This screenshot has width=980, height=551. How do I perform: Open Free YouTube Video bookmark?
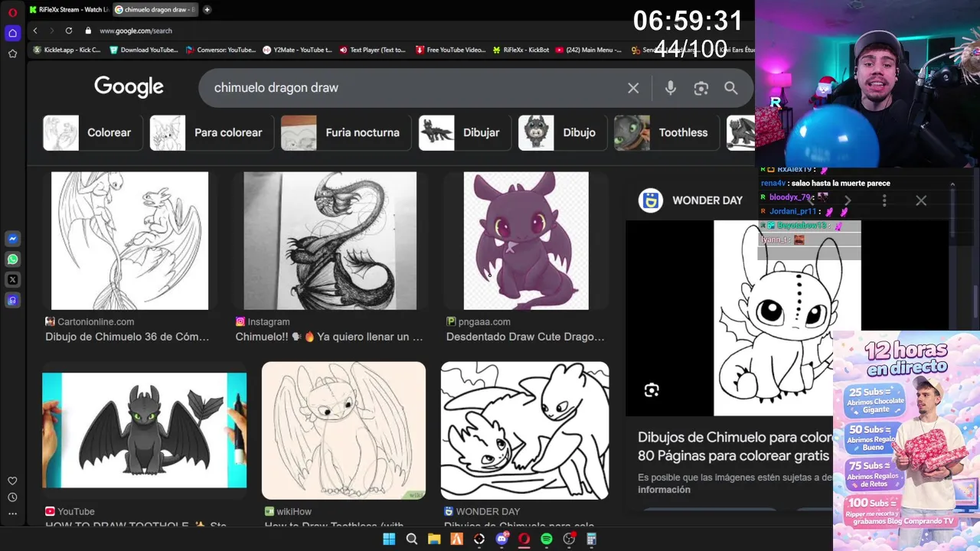tap(450, 50)
